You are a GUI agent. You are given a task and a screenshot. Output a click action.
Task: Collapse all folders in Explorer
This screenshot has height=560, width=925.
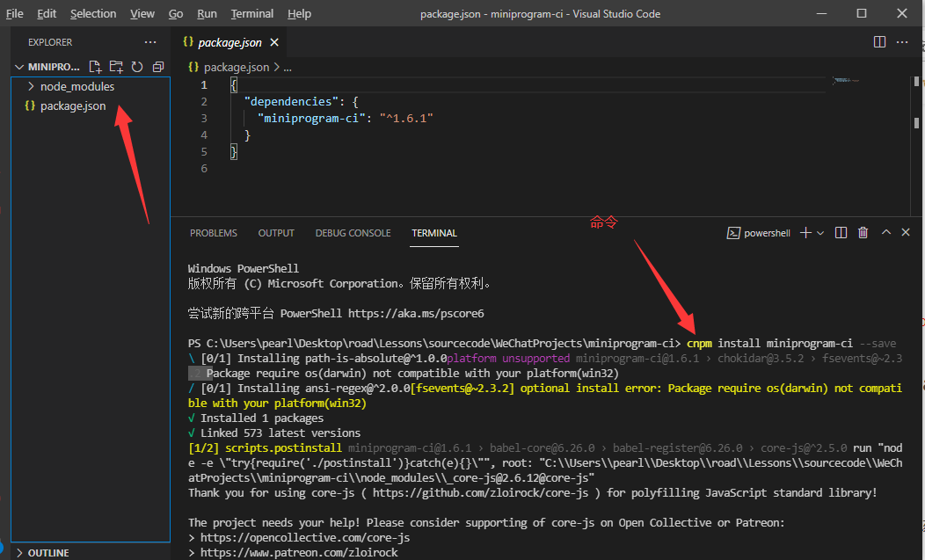(158, 66)
